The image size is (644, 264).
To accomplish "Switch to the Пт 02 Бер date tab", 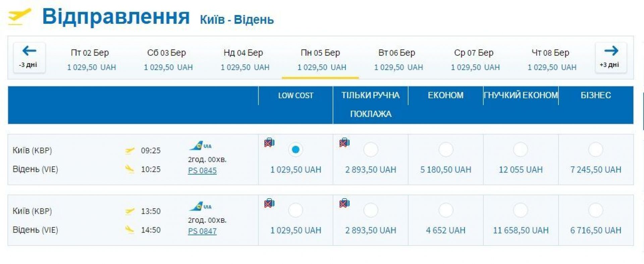I will pyautogui.click(x=91, y=59).
